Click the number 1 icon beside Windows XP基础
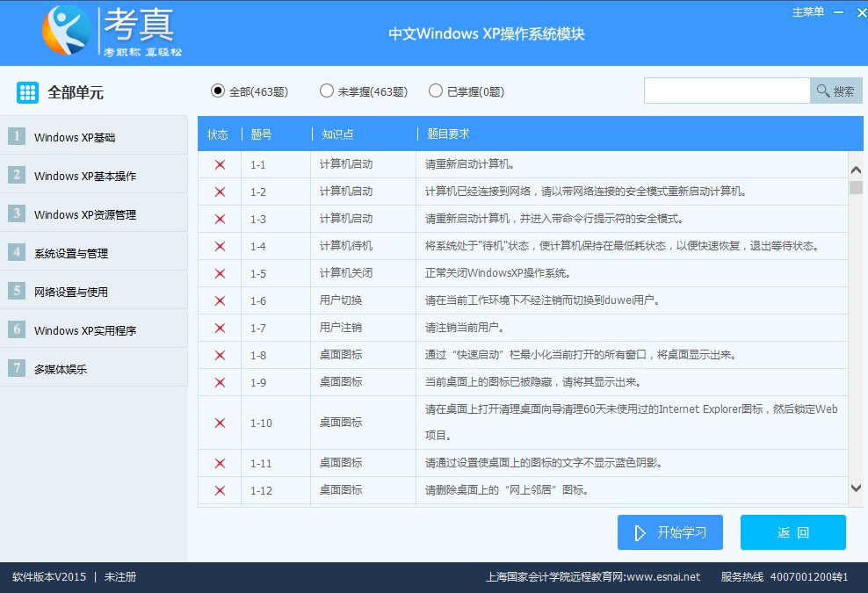 [x=17, y=136]
